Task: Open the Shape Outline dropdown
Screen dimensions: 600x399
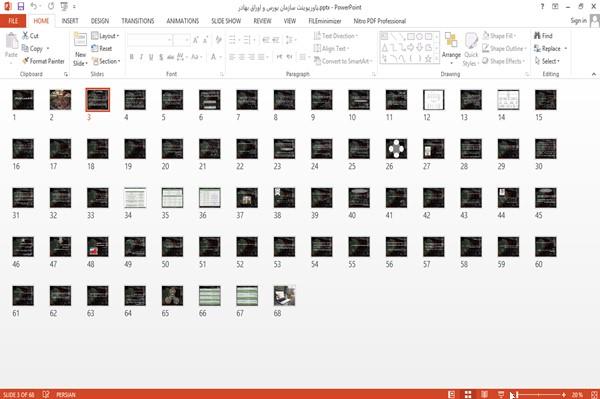Action: pyautogui.click(x=504, y=49)
